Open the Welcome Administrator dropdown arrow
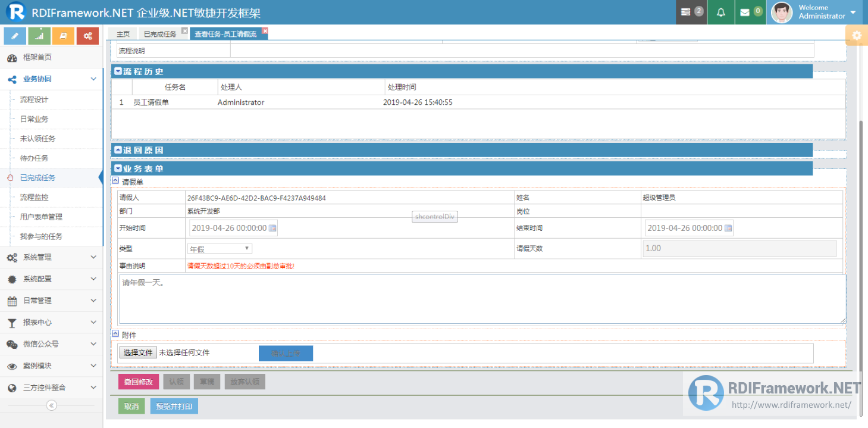 (x=853, y=13)
